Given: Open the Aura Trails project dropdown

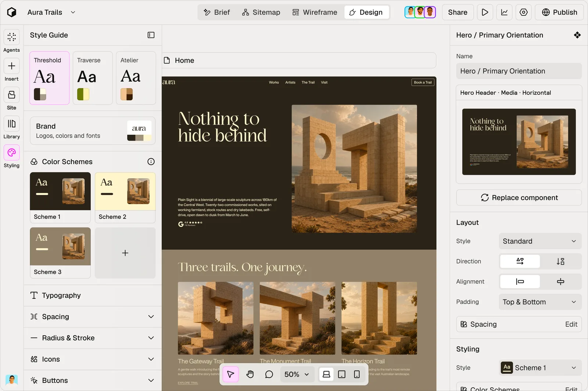Looking at the screenshot, I should pyautogui.click(x=51, y=12).
